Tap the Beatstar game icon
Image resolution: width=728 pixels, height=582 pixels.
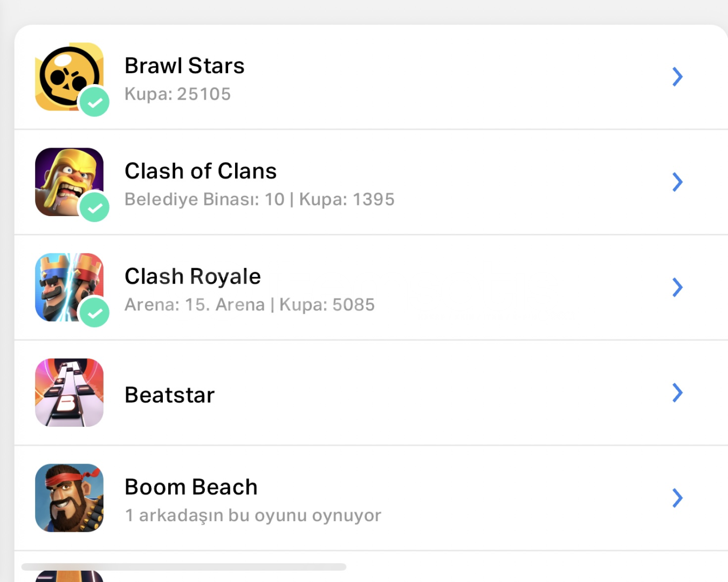(69, 392)
